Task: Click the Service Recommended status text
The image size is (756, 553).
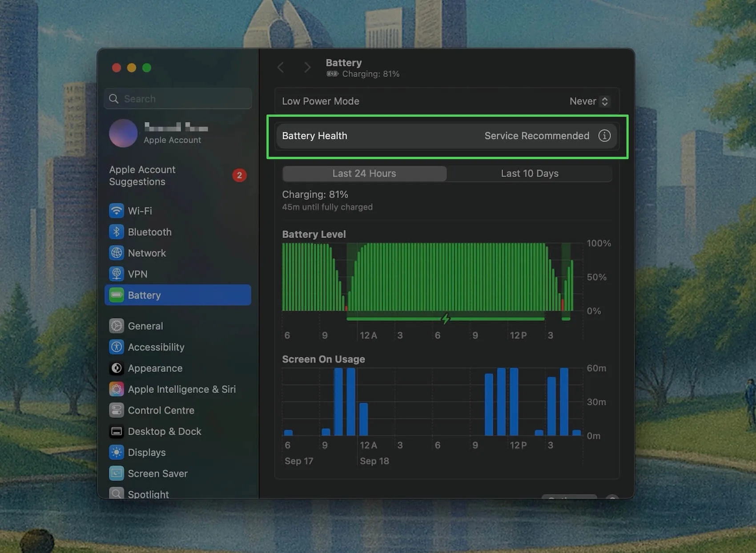Action: pos(537,136)
